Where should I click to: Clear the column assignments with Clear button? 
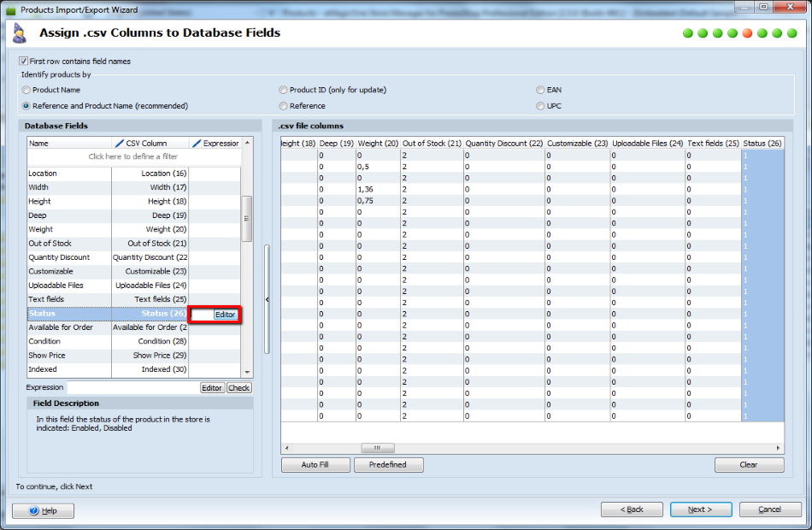(x=749, y=465)
